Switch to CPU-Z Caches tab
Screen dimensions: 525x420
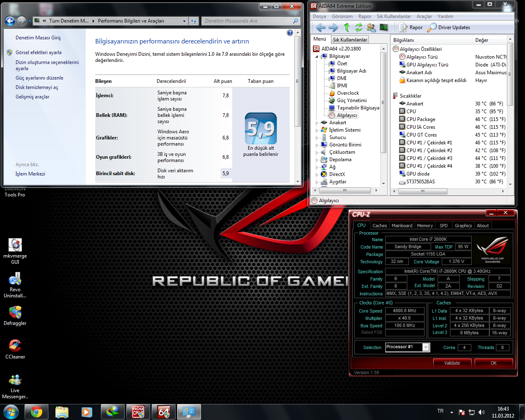[x=379, y=226]
